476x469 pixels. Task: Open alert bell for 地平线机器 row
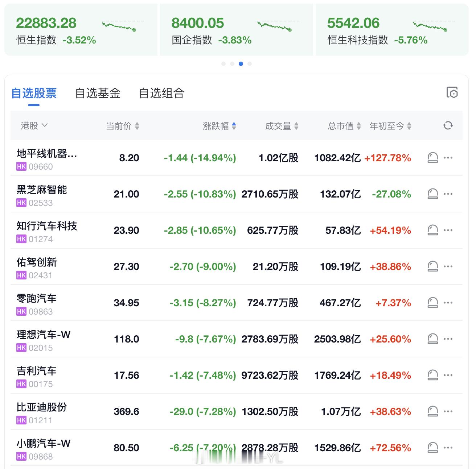[x=432, y=158]
